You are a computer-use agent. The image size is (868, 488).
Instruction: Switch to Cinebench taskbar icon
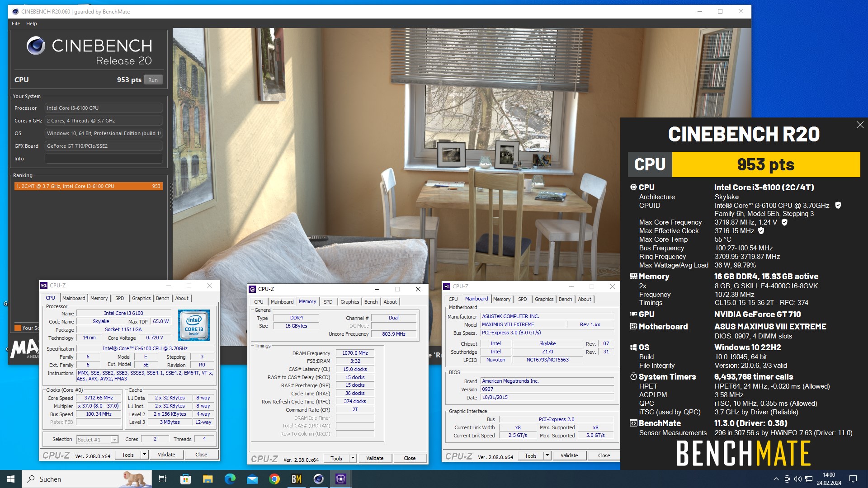tap(319, 479)
